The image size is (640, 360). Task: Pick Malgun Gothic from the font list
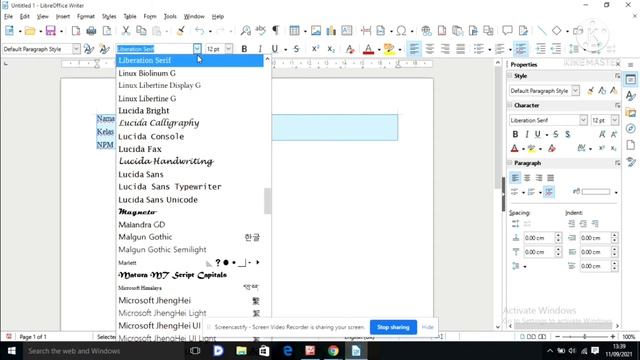[190, 237]
